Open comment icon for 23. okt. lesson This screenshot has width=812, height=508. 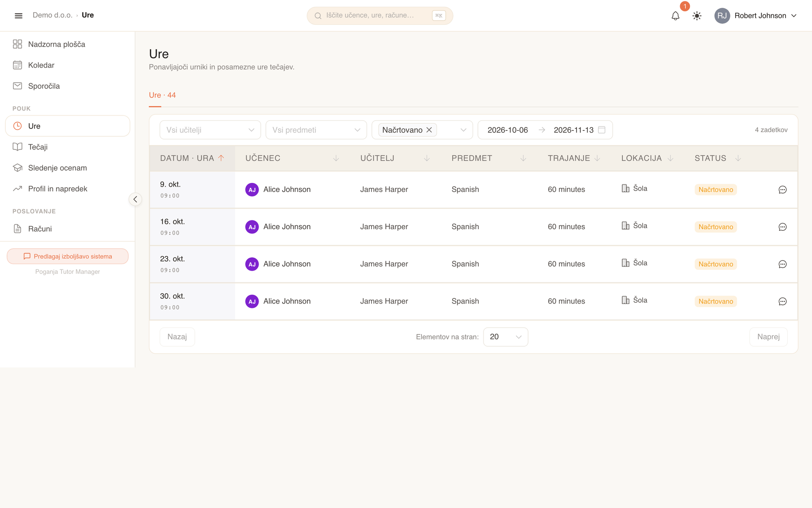(x=782, y=264)
